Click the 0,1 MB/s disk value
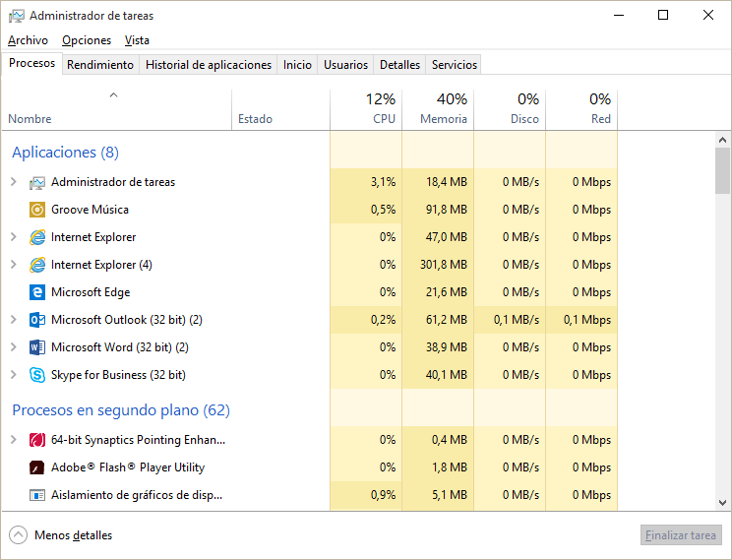 (517, 320)
